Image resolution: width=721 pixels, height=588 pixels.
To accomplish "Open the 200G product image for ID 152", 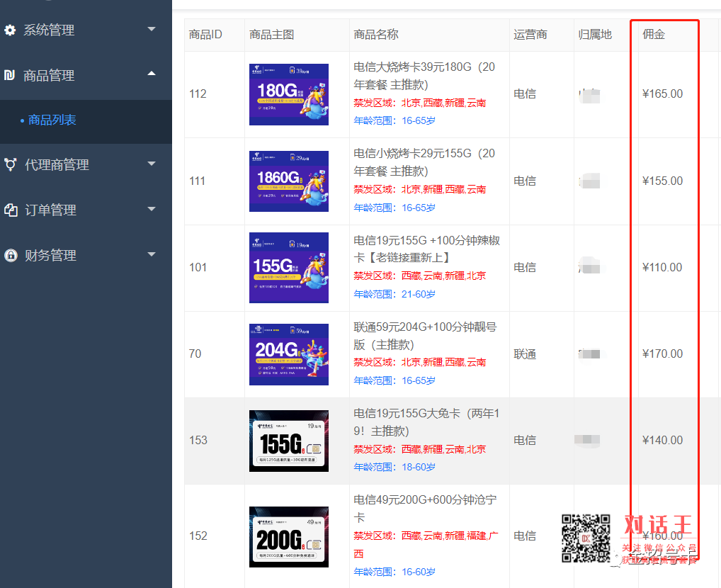I will (x=289, y=537).
